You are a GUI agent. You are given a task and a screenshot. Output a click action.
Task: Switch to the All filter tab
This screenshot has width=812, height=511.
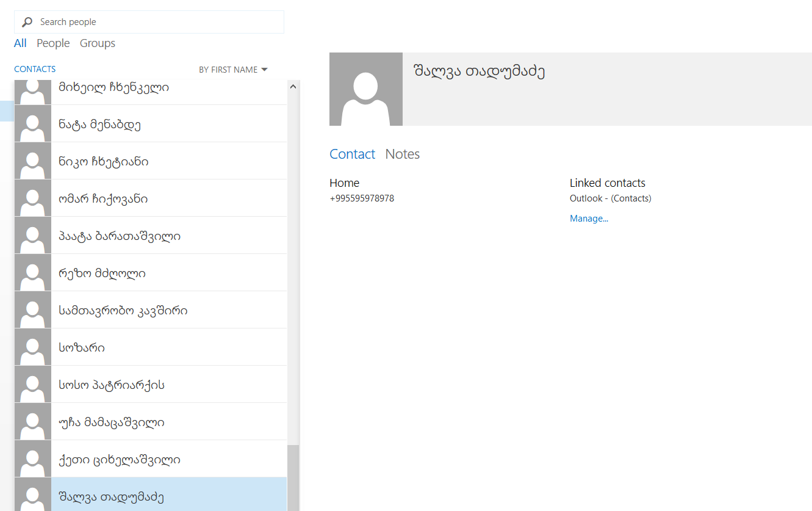click(x=20, y=43)
